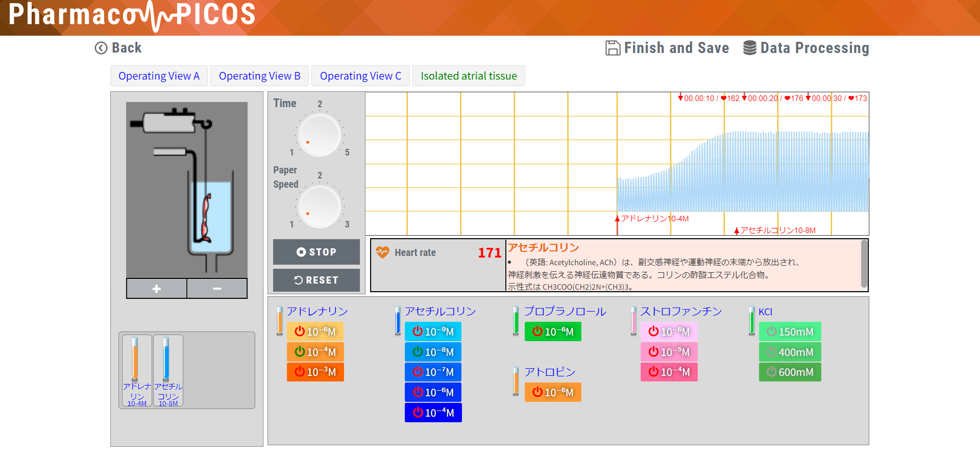Toggle KCl 600mM

pyautogui.click(x=790, y=372)
